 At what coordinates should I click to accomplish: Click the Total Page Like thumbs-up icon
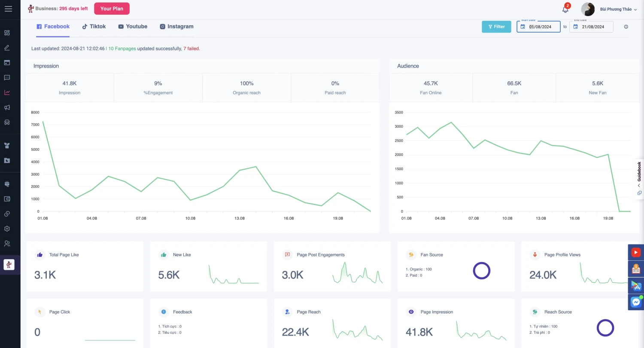tap(40, 255)
